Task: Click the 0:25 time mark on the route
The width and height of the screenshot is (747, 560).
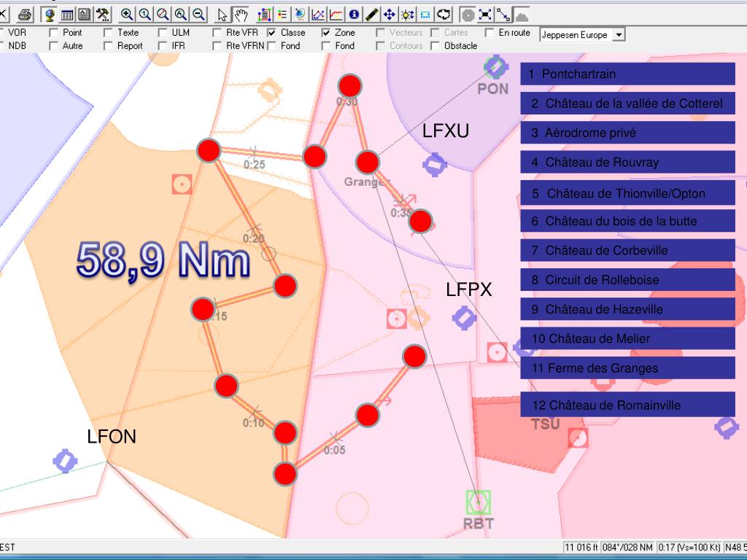Action: pos(254,164)
